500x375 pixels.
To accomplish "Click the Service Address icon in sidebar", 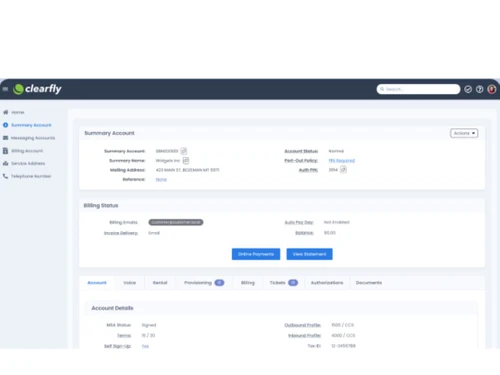I will coord(6,163).
